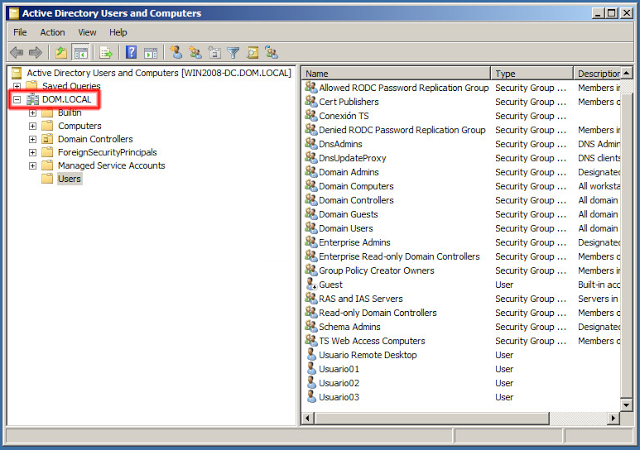Image resolution: width=640 pixels, height=450 pixels.
Task: Click the Find objects toolbar icon
Action: (253, 53)
